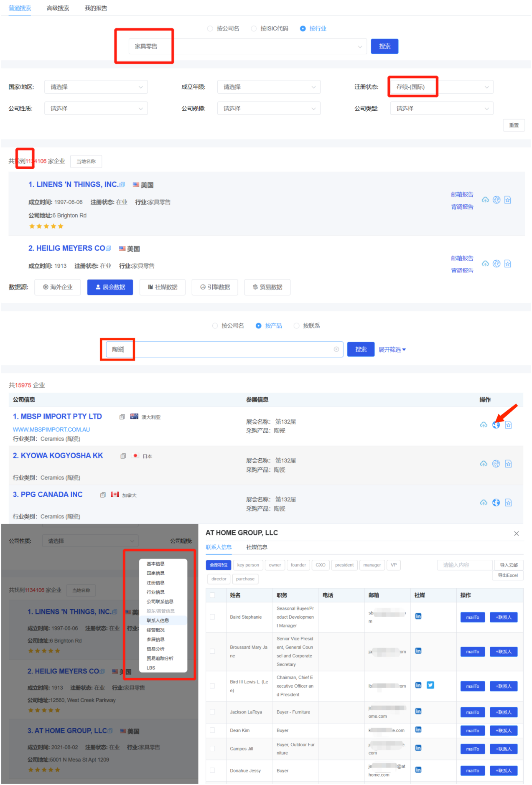Viewport: 532px width, 785px height.
Task: Open the 社媒信息 tab in contact panel
Action: [x=257, y=547]
